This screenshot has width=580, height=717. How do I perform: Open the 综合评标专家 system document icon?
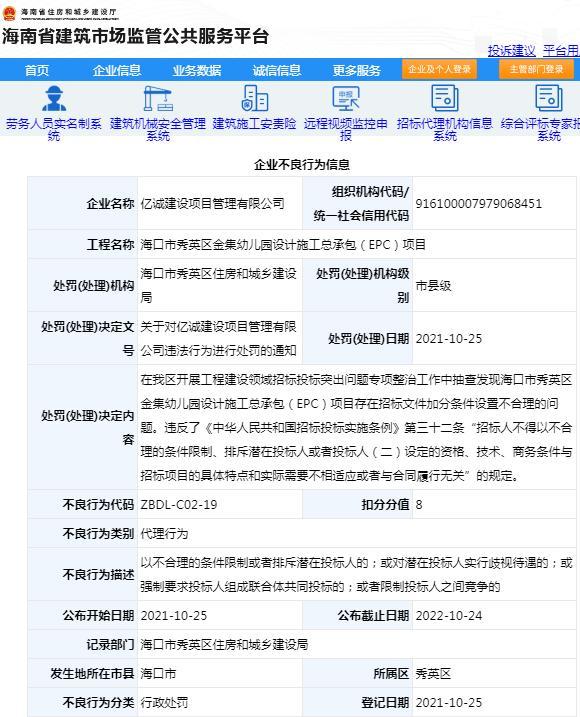(x=548, y=98)
